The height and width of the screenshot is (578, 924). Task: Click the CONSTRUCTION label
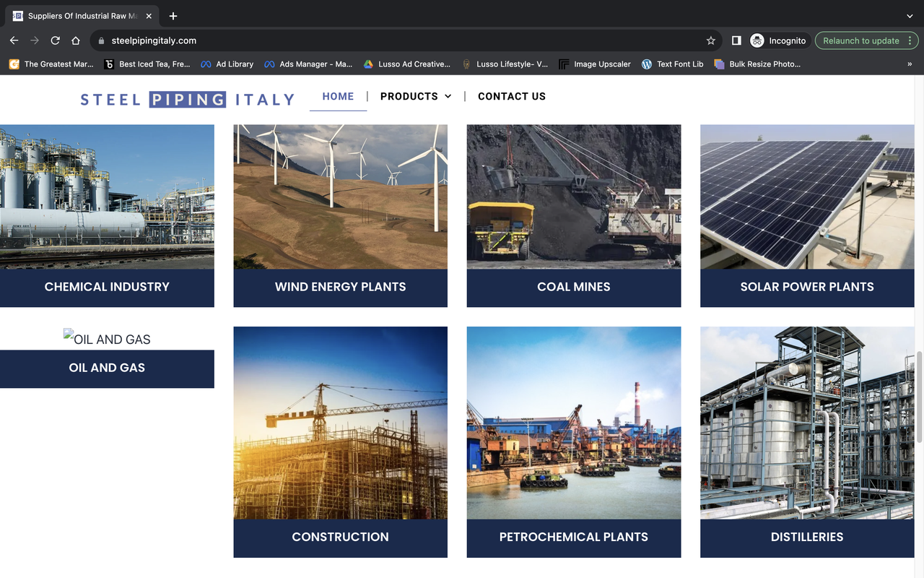(x=340, y=538)
